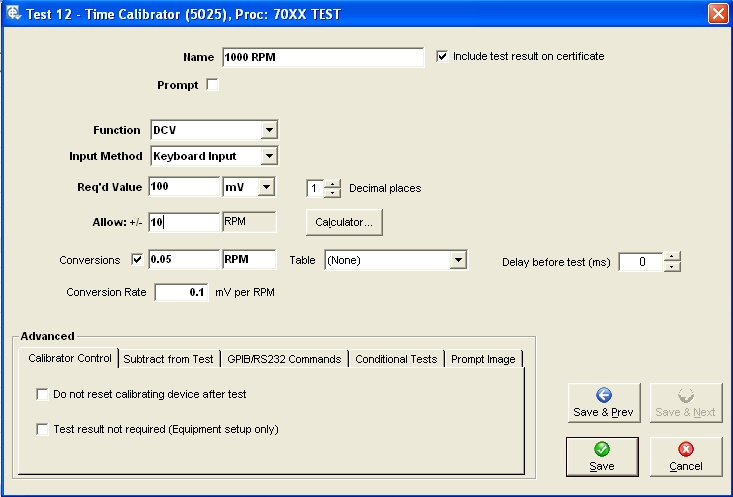733x497 pixels.
Task: Open the Function DCV dropdown
Action: [268, 130]
